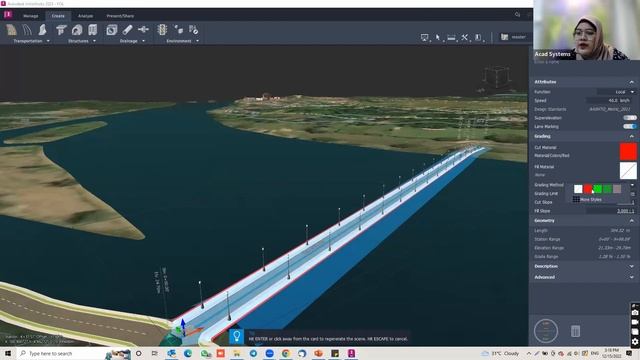Click the search magnifier icon
This screenshot has height=360, width=640.
(517, 15)
